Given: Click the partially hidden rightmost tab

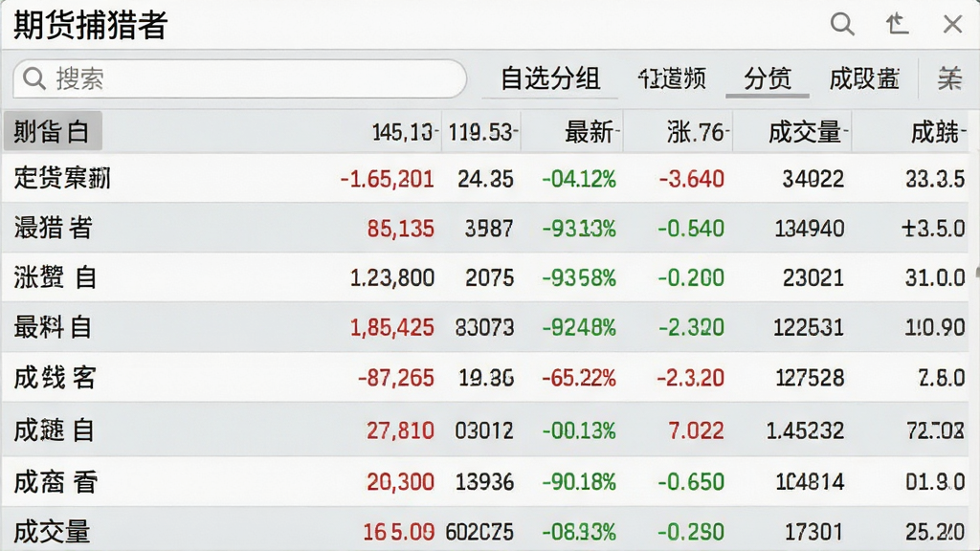Looking at the screenshot, I should tap(949, 78).
